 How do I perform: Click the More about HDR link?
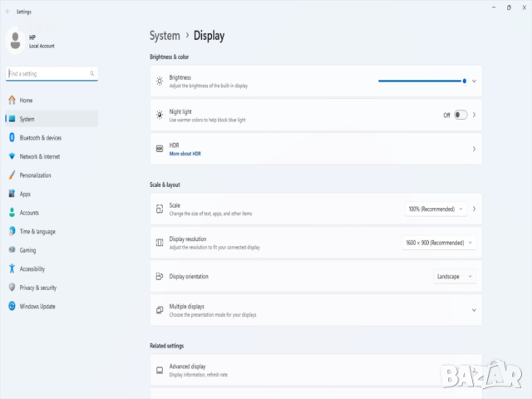coord(185,154)
